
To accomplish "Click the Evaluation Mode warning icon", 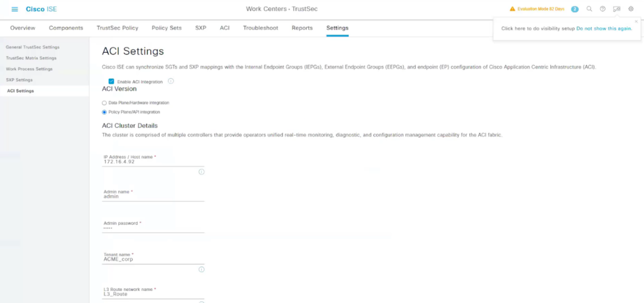I will [512, 9].
